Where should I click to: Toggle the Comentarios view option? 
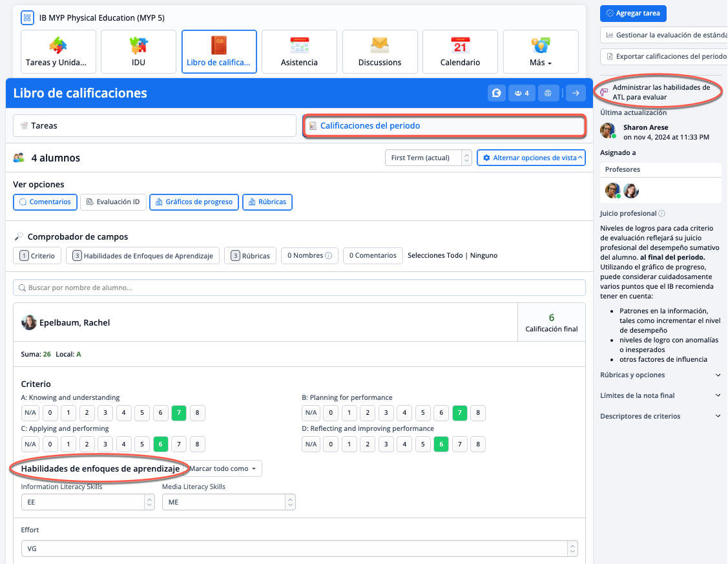[45, 202]
